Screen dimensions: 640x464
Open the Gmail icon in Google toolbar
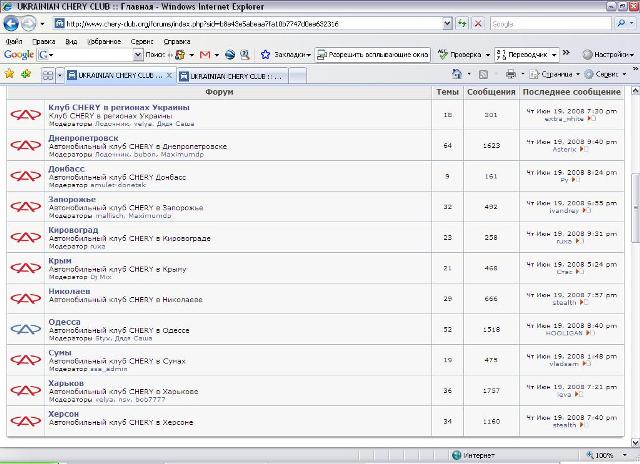205,54
